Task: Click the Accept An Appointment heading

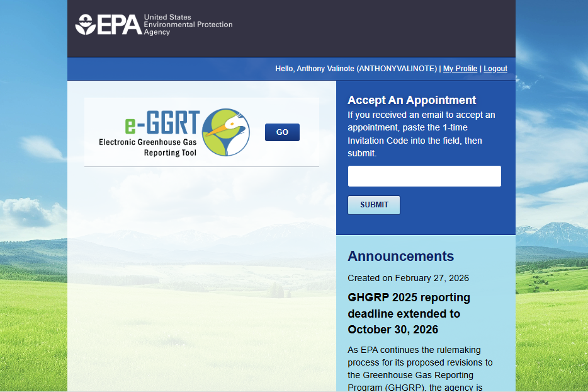Action: click(412, 100)
